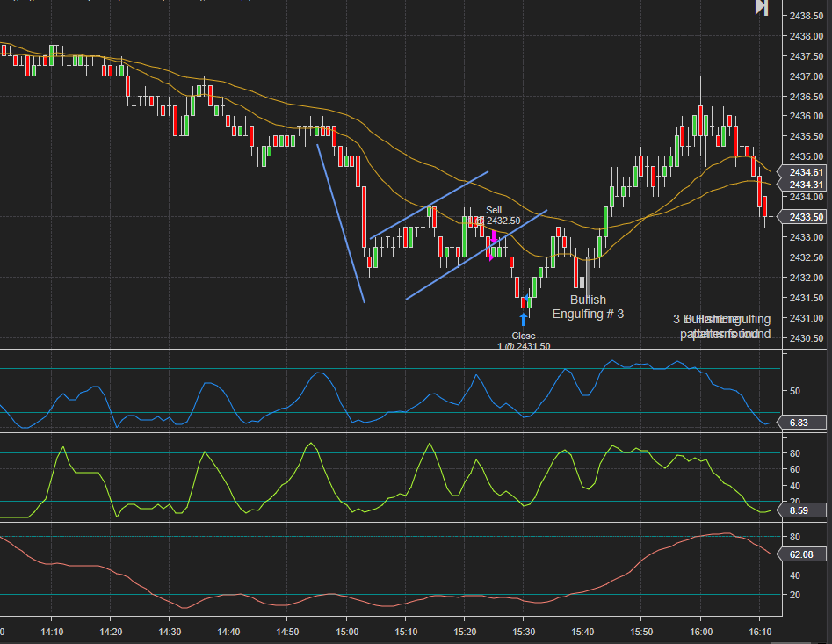Click the scroll-to-latest-bar arrow icon
832x644 pixels.
pos(762,8)
